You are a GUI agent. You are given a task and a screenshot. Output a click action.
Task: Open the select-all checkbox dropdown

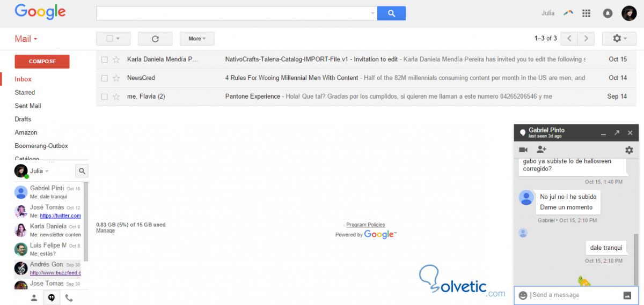tap(113, 39)
